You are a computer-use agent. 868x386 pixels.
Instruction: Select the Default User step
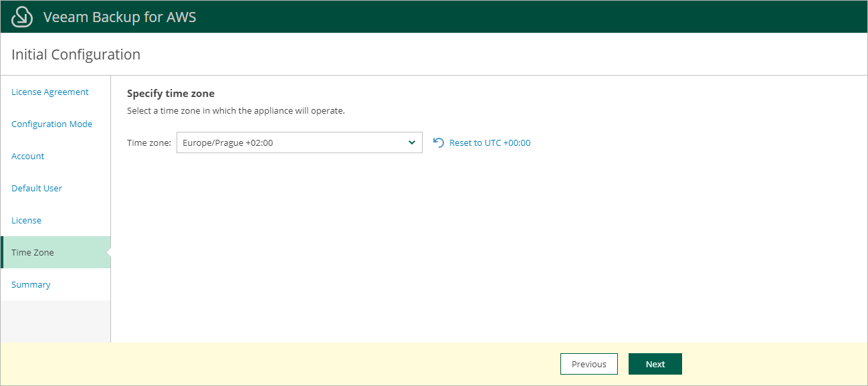pyautogui.click(x=37, y=189)
